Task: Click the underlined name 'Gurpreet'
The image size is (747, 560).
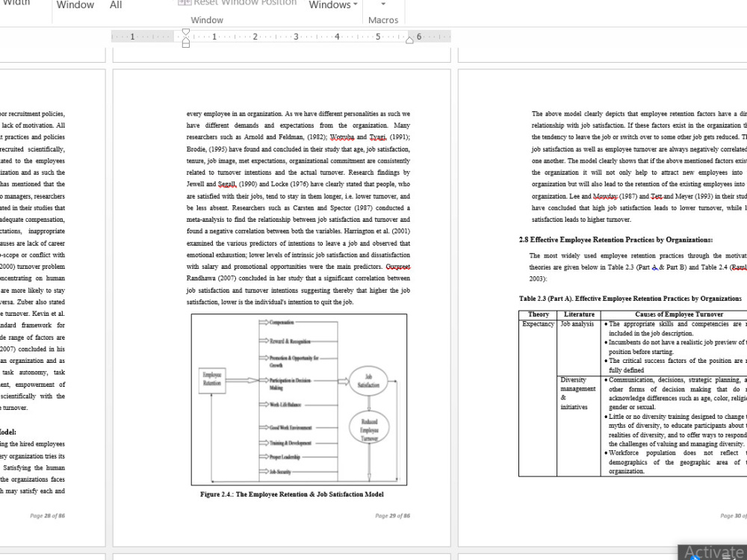Action: click(x=398, y=267)
